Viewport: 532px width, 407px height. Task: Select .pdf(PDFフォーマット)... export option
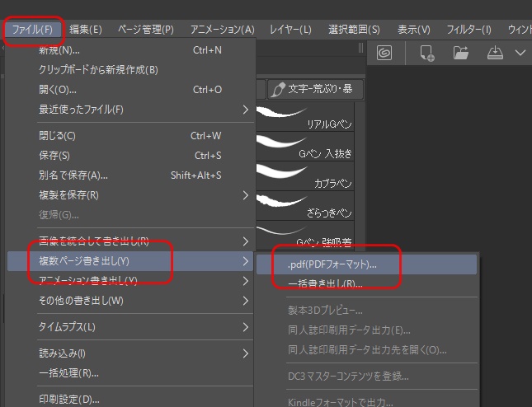(x=367, y=264)
